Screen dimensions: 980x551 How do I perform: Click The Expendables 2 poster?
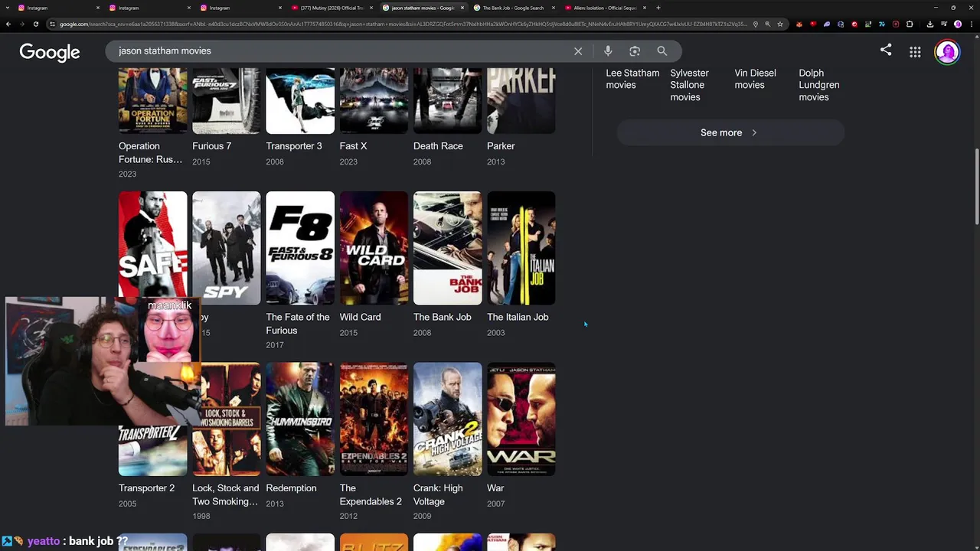tap(374, 419)
